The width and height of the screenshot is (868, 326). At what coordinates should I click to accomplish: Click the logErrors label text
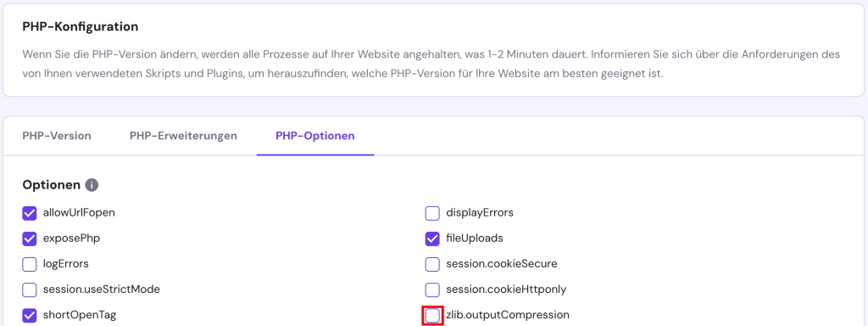pos(66,265)
